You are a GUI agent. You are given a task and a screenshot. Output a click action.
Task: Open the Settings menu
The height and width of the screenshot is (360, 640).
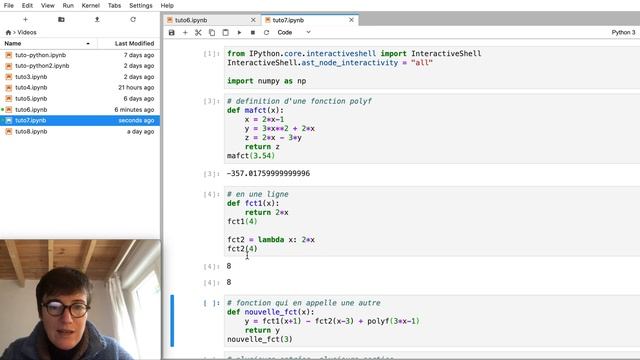coord(140,5)
